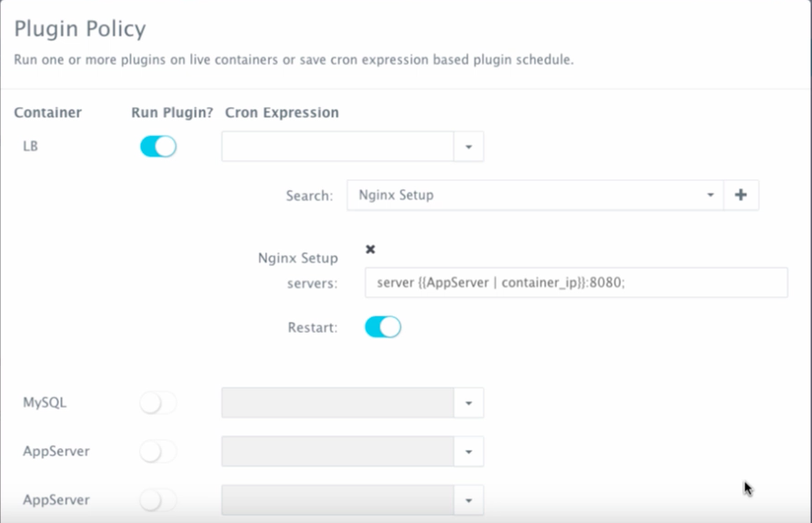This screenshot has width=812, height=523.
Task: Click the servers input field
Action: pyautogui.click(x=575, y=283)
